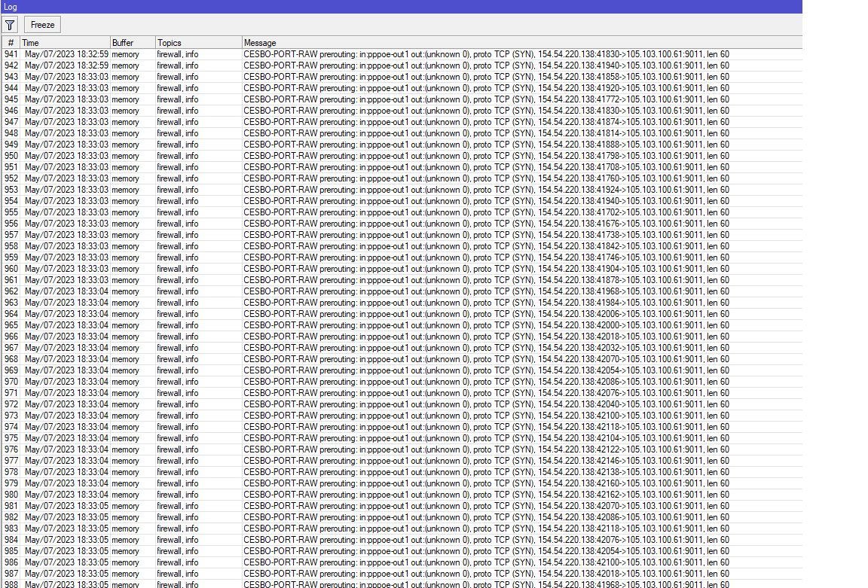Click time cell in row 980
Screen dimensions: 868x588
[66, 495]
